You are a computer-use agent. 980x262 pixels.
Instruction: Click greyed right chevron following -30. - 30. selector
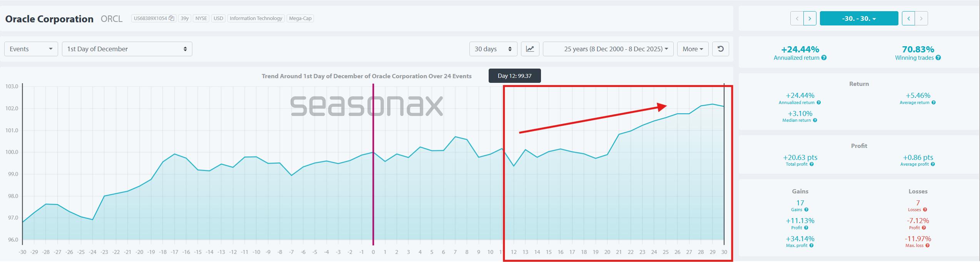click(x=921, y=18)
